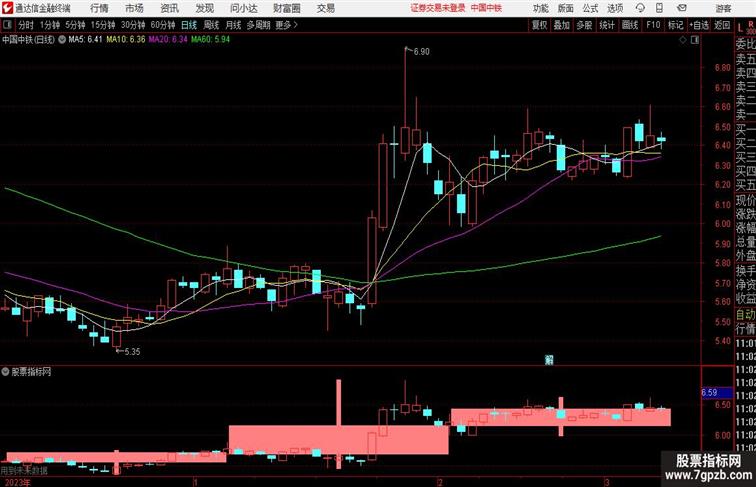Image resolution: width=756 pixels, height=487 pixels.
Task: Click the 中国中铁 name in the title bar
Action: click(x=486, y=8)
